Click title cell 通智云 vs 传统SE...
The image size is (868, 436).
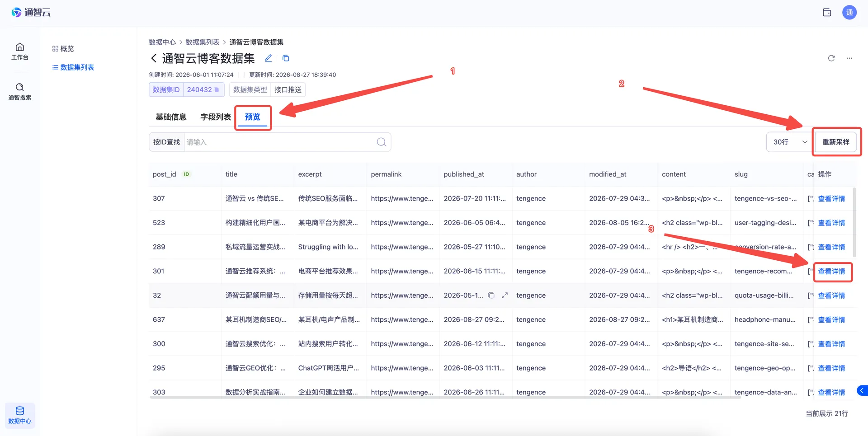(255, 199)
